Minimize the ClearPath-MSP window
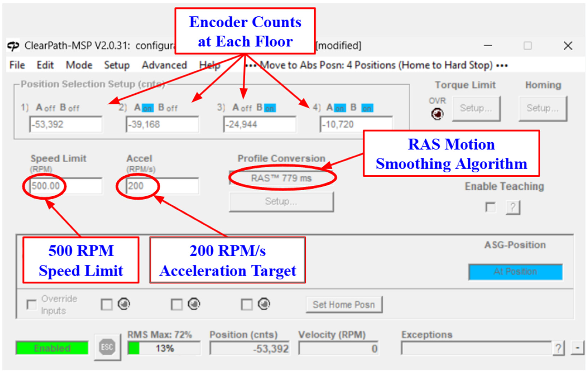 [488, 45]
